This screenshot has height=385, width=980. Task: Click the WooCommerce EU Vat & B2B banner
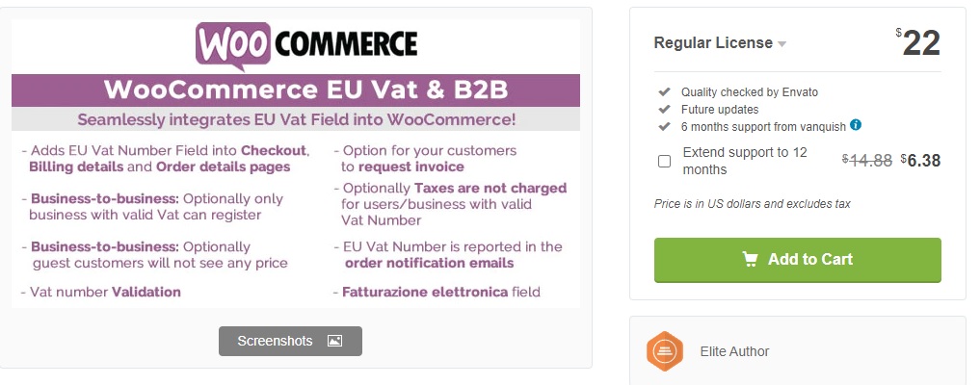[296, 90]
